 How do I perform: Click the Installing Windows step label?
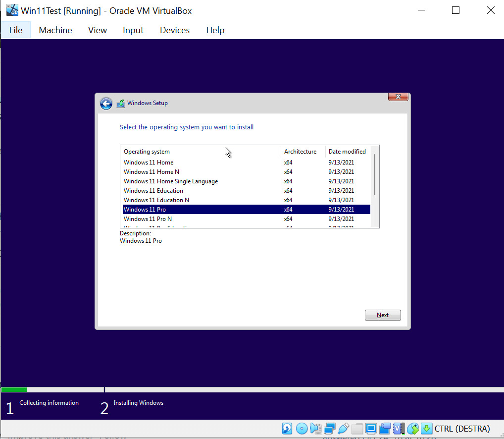139,403
